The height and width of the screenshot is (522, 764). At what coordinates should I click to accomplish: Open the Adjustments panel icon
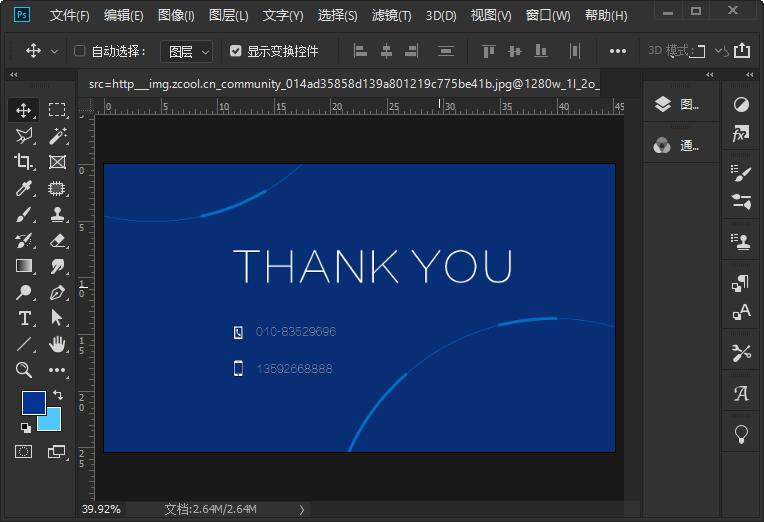(x=741, y=104)
